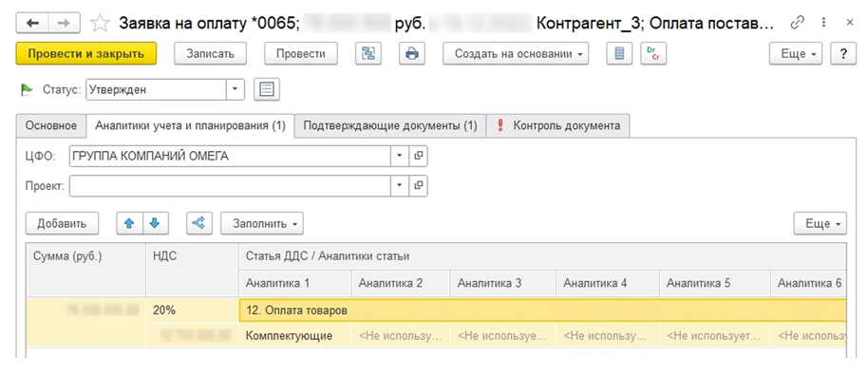Image resolution: width=868 pixels, height=377 pixels.
Task: Click the Аналитика 2 column header
Action: [401, 283]
